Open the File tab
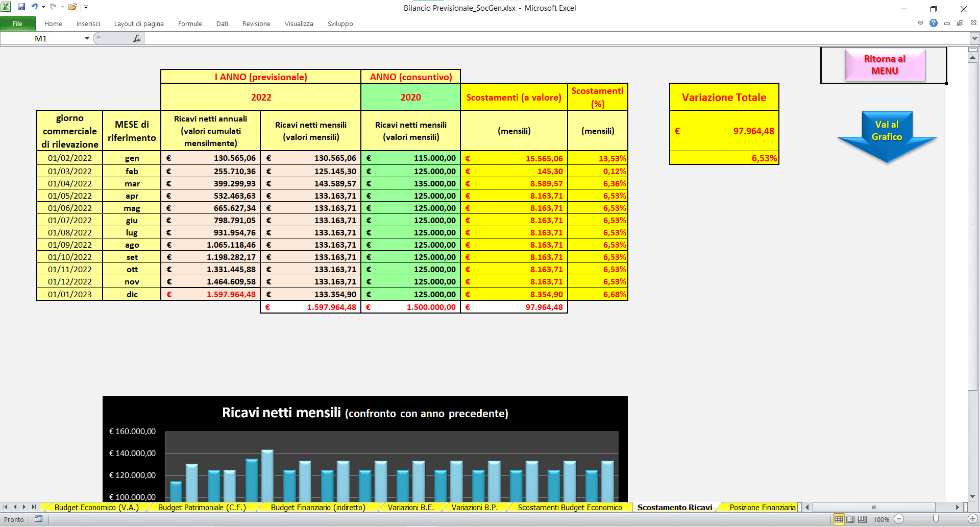This screenshot has width=980, height=527. [18, 23]
